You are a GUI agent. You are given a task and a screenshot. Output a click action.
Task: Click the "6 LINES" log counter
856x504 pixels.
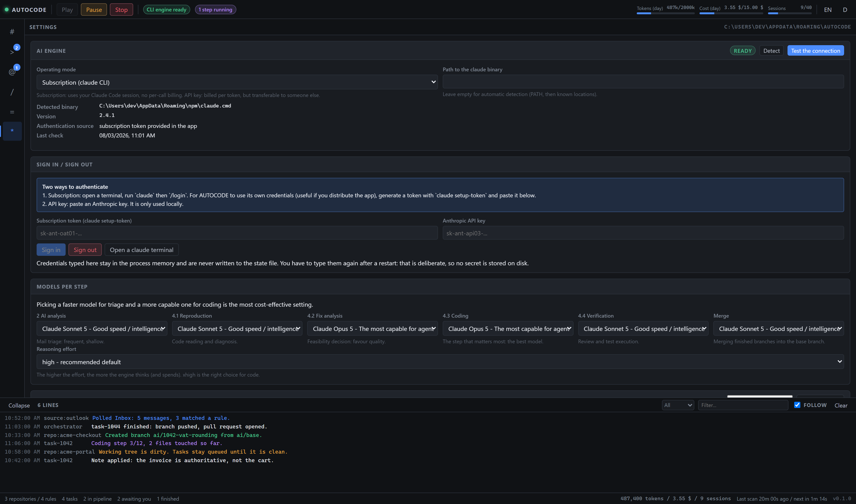click(x=48, y=405)
